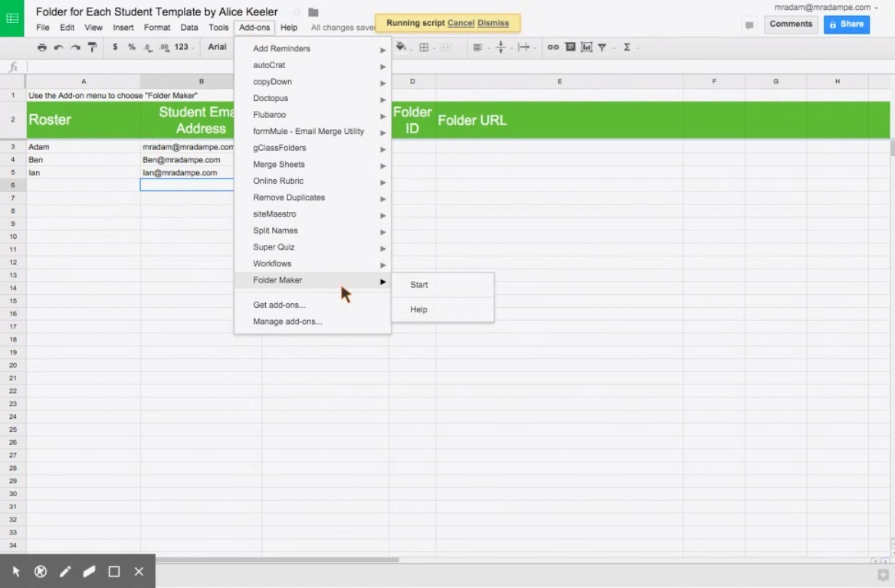Expand the gClassFolders submenu
Image resolution: width=895 pixels, height=588 pixels.
coord(312,149)
